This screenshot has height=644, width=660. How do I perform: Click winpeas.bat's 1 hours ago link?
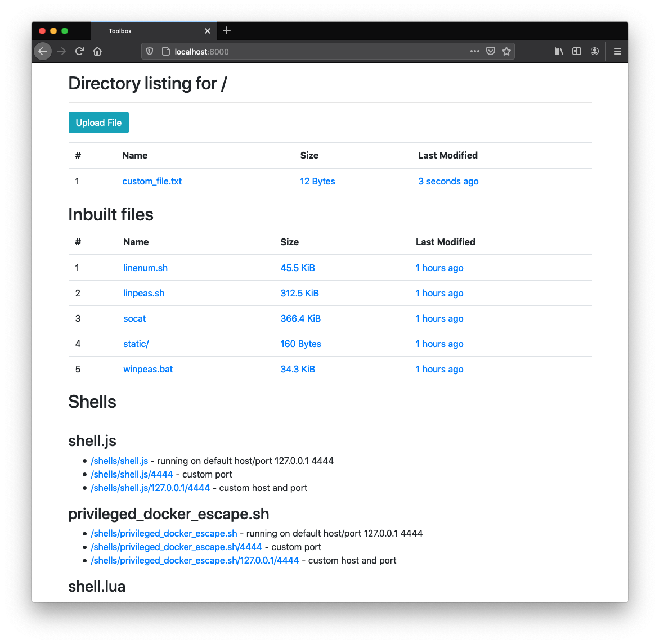(439, 369)
